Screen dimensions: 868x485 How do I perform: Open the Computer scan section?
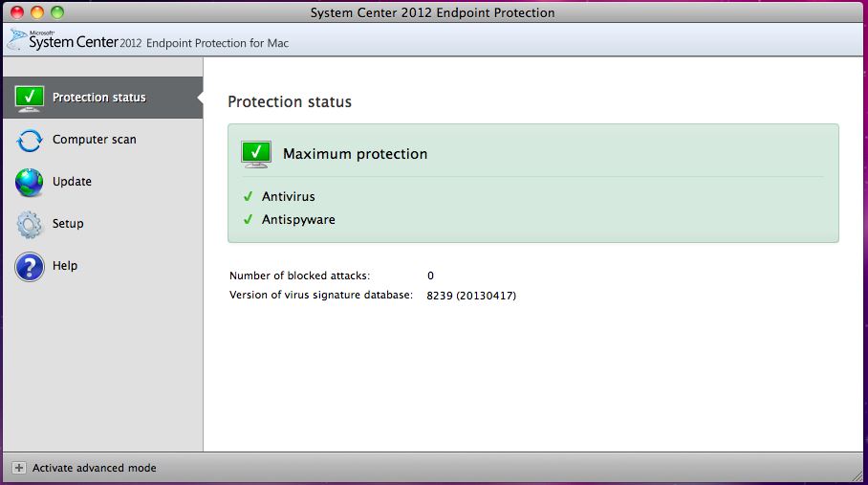click(x=103, y=140)
